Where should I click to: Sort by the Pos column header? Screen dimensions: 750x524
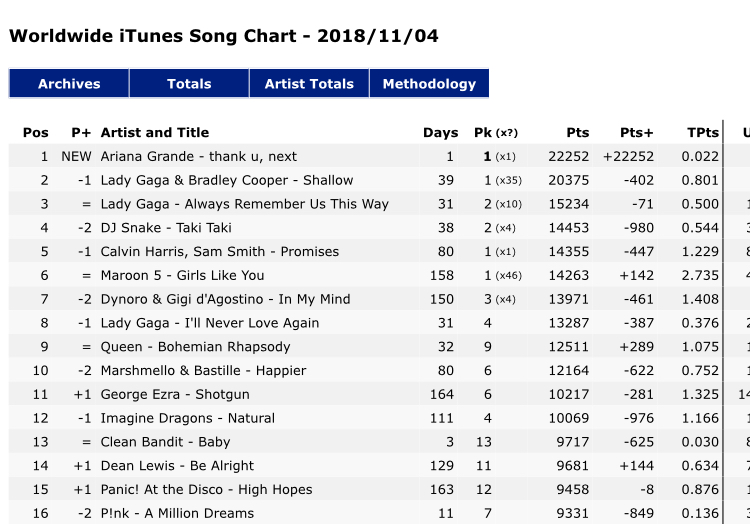(x=35, y=132)
